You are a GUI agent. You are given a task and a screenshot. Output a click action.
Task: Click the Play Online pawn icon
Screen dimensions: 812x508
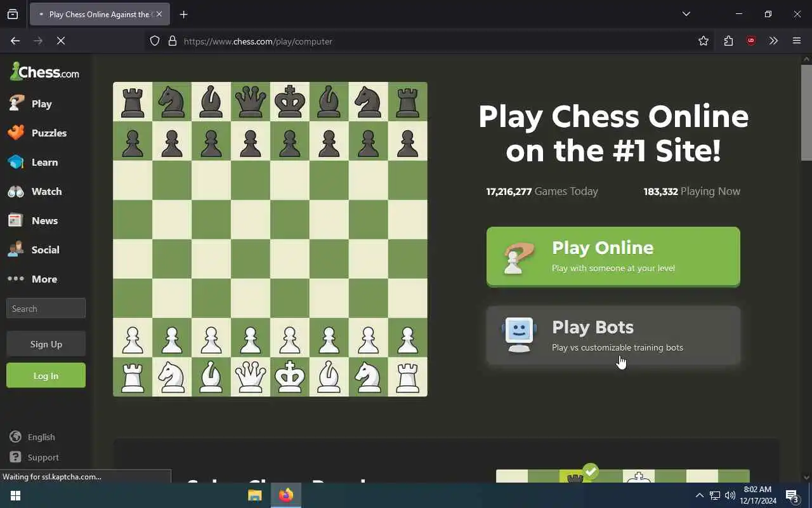[x=518, y=257]
